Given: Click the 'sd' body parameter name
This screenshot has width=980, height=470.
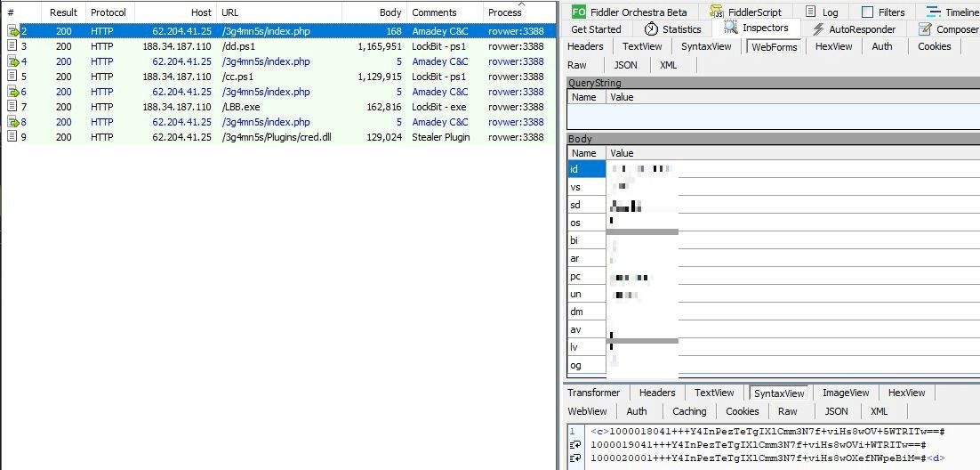Looking at the screenshot, I should tap(586, 205).
